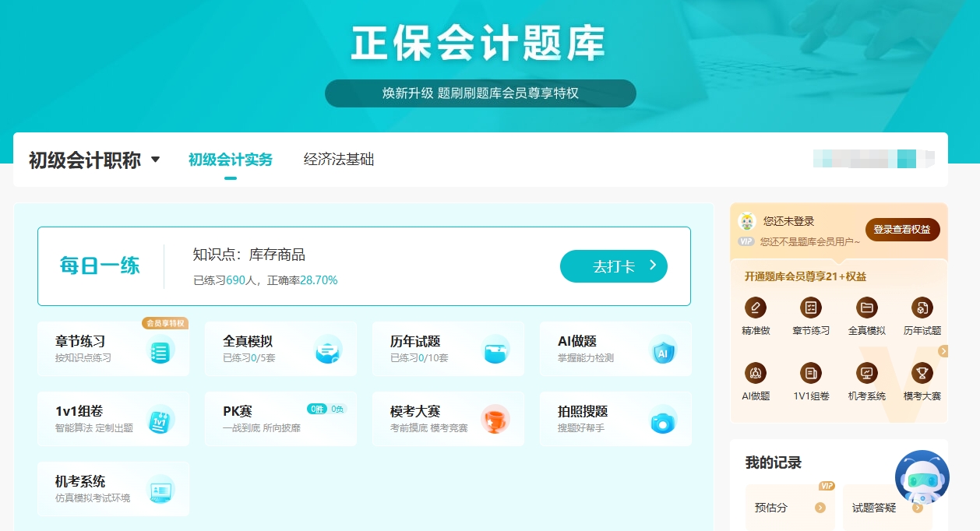Open the 全真模拟 simulation icon
The image size is (980, 531).
(328, 352)
